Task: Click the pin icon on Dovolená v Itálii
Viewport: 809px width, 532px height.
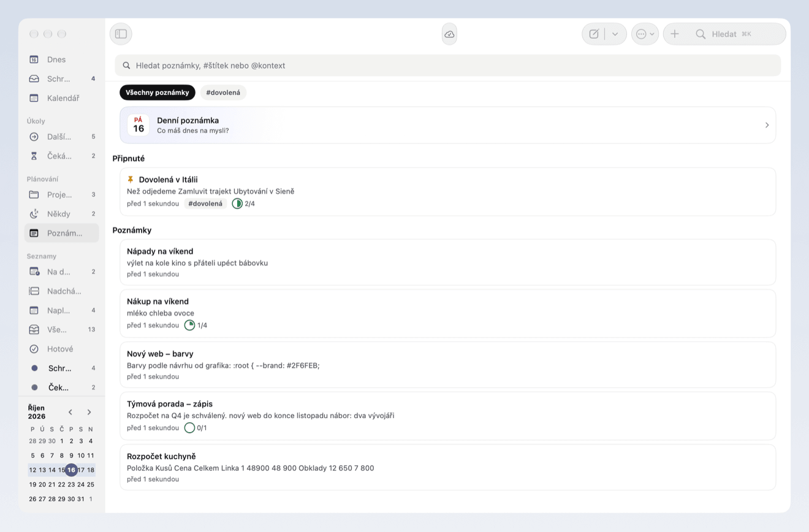Action: 131,180
